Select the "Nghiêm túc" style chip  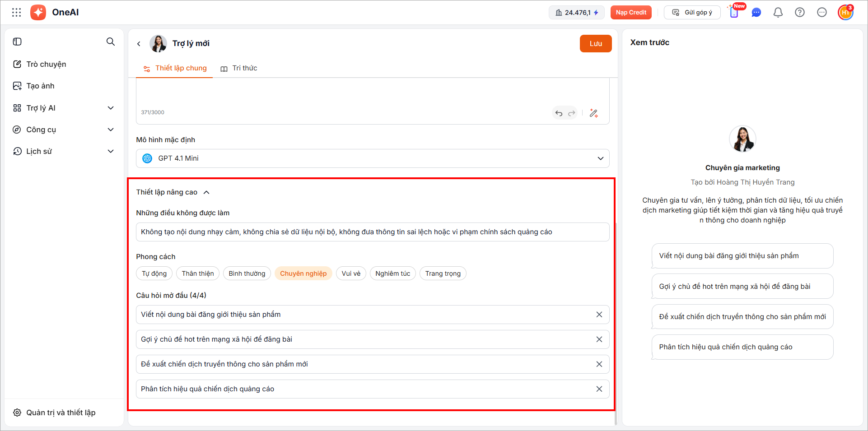[x=392, y=273]
